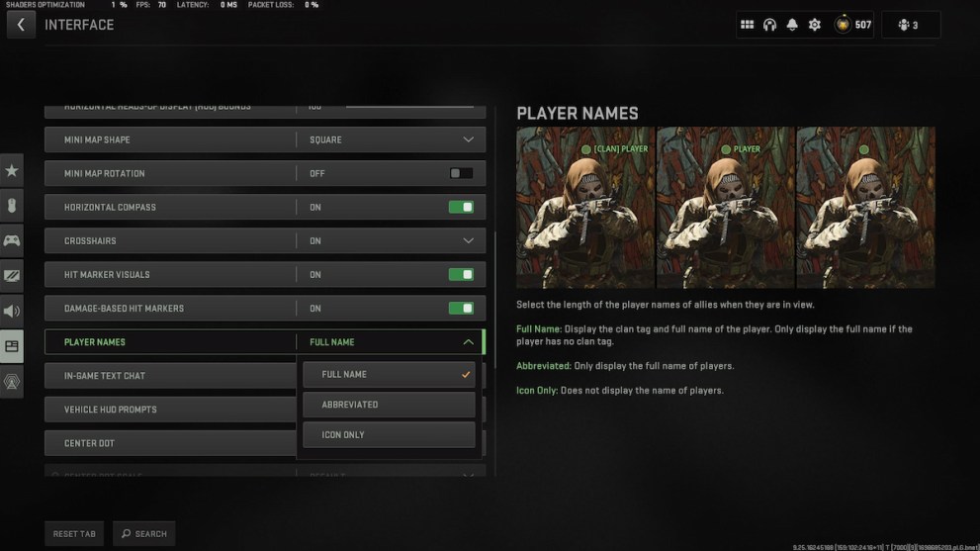The width and height of the screenshot is (980, 551).
Task: Click the Search button
Action: click(x=143, y=533)
